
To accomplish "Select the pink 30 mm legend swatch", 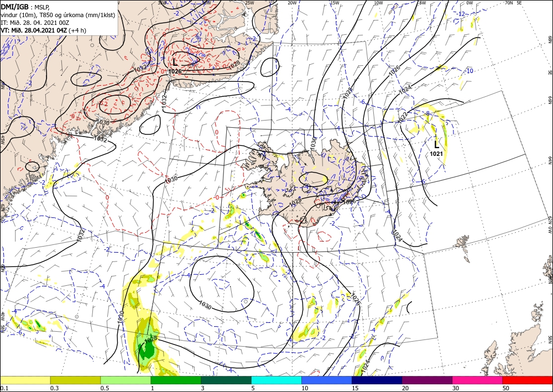I will [x=477, y=380].
